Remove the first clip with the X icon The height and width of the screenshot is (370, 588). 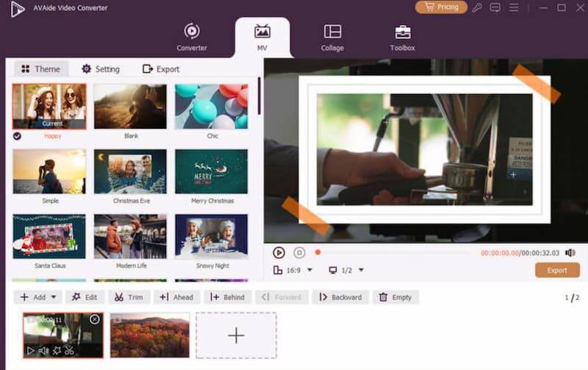[95, 319]
